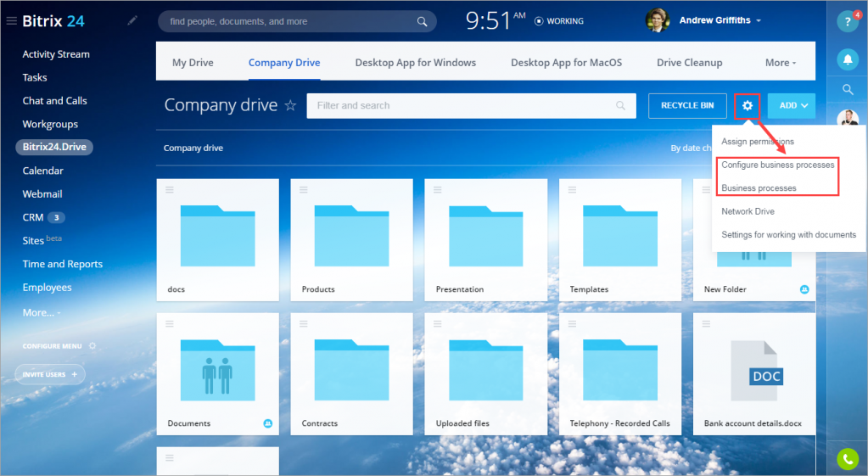Screen dimensions: 868x476
Task: Open the RECYCLE BIN
Action: 687,105
